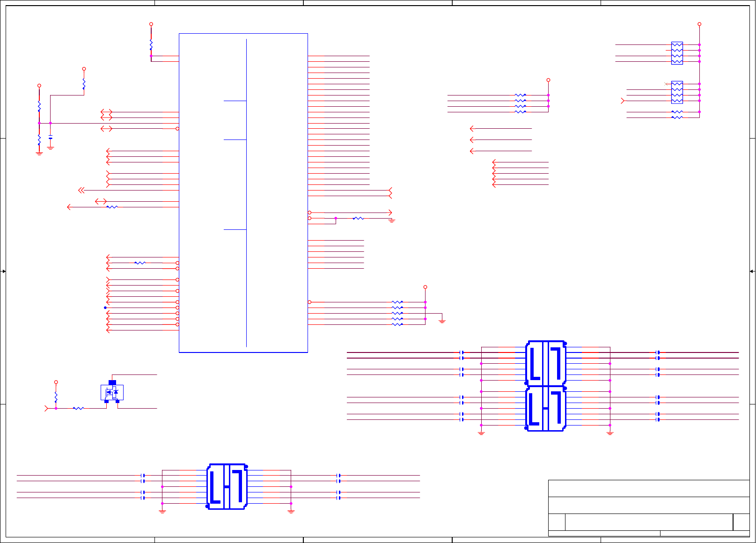The image size is (756, 543).
Task: Click the input port arrow feeding the MOSFET circuit
Action: [x=46, y=409]
